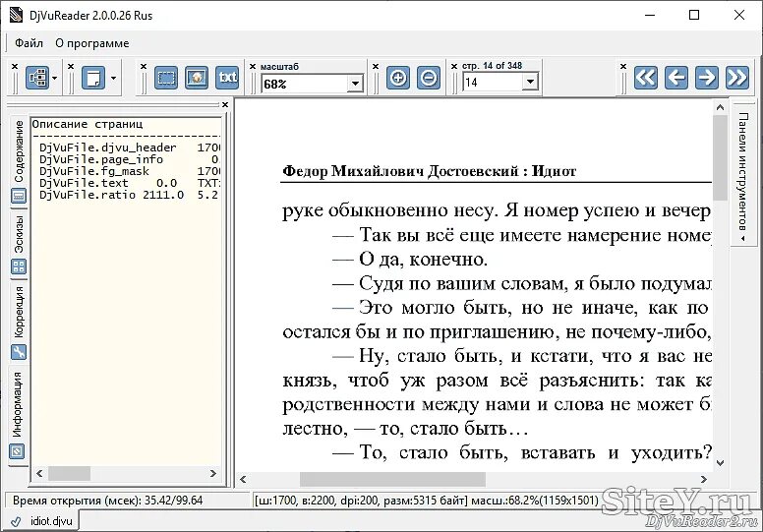This screenshot has height=532, width=763.
Task: Open dropdown arrow beside structure view icon
Action: 54,78
